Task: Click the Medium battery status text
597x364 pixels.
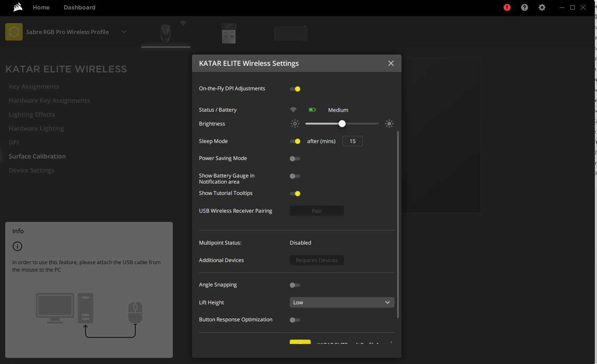Action: point(338,110)
